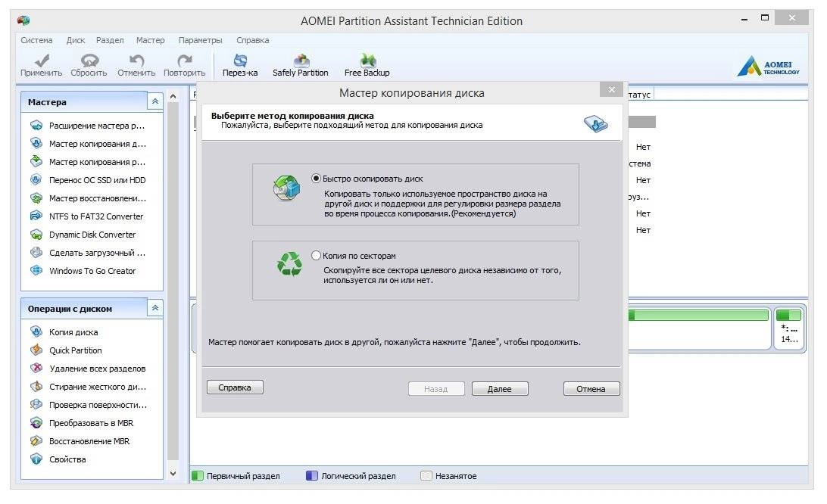
Task: Click the Сбросить toolbar icon
Action: coord(89,60)
